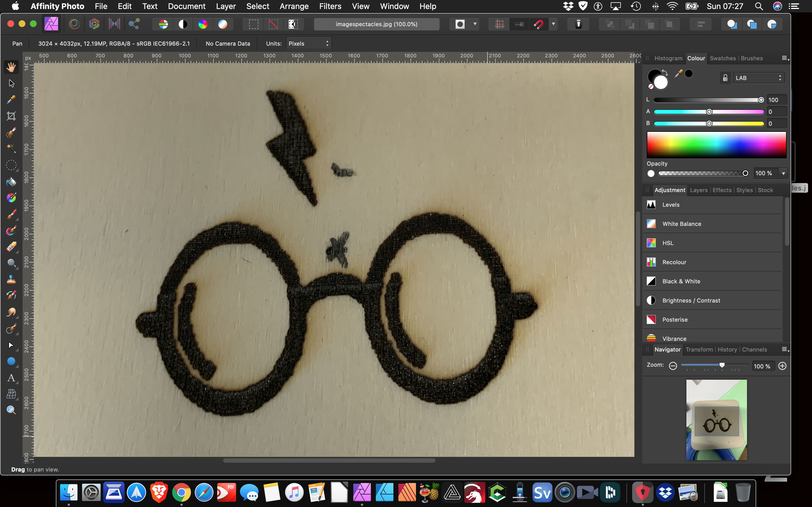Select the Crop tool in left toolbar
The width and height of the screenshot is (812, 507).
11,116
